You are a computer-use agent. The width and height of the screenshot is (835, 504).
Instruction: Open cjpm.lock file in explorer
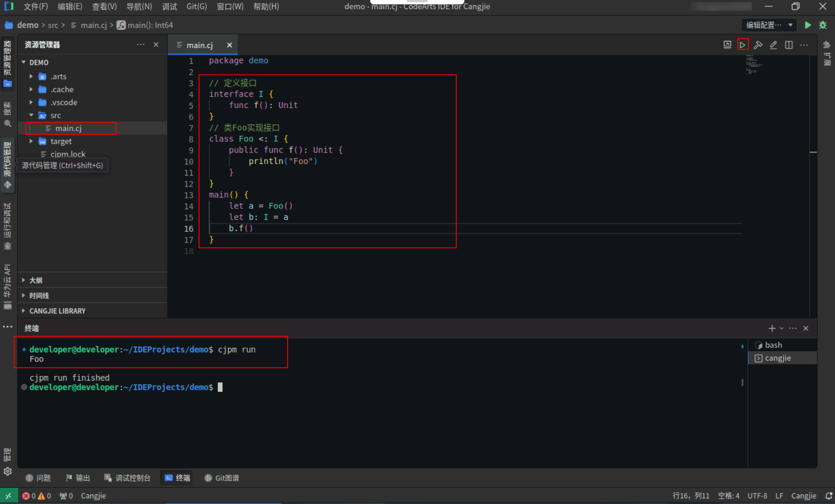coord(68,154)
